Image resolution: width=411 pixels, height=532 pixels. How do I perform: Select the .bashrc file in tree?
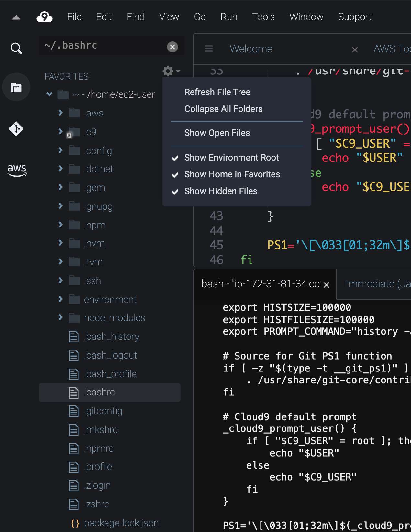110,393
